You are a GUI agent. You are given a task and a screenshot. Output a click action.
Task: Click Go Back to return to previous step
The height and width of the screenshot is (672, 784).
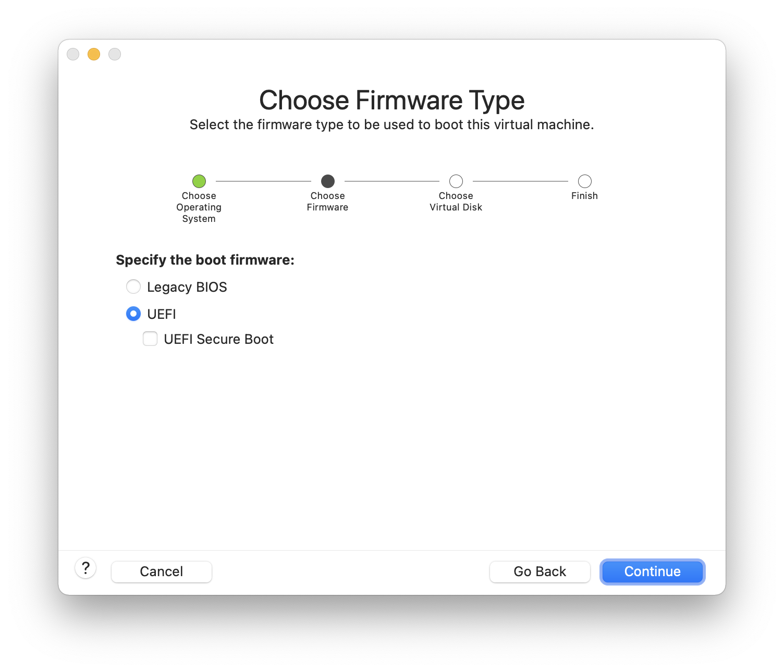point(540,571)
